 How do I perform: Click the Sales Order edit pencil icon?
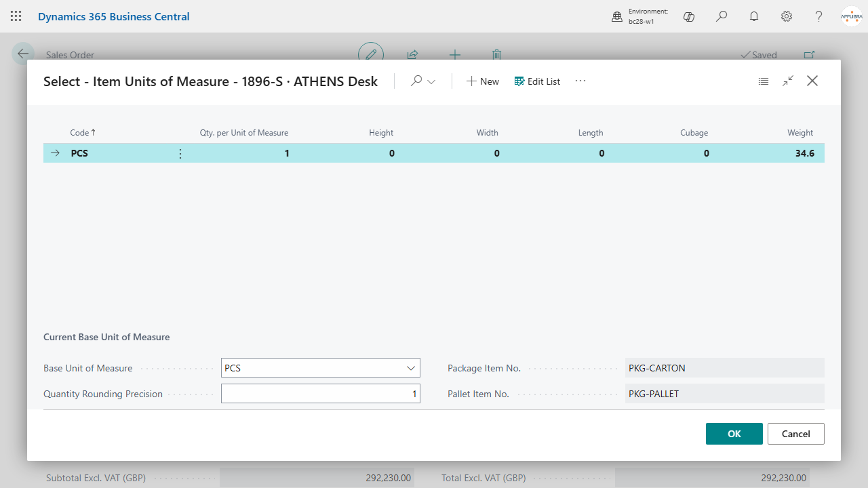(371, 54)
